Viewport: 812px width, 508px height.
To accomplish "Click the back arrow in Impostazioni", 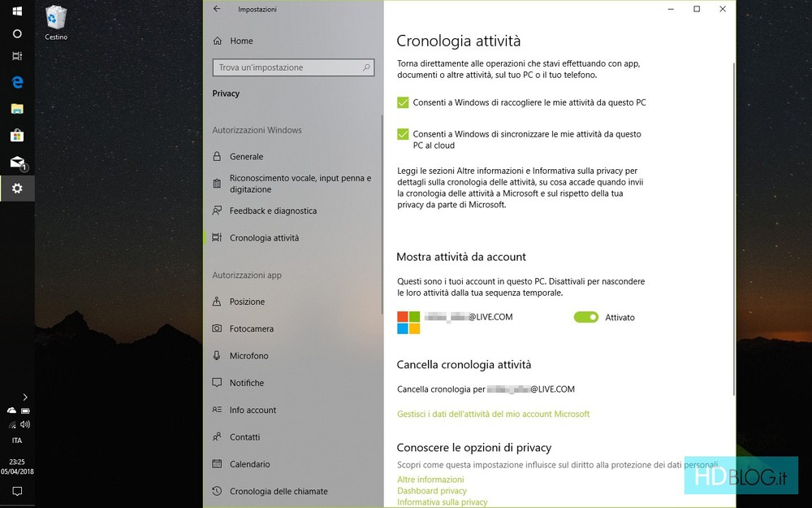I will pos(217,9).
